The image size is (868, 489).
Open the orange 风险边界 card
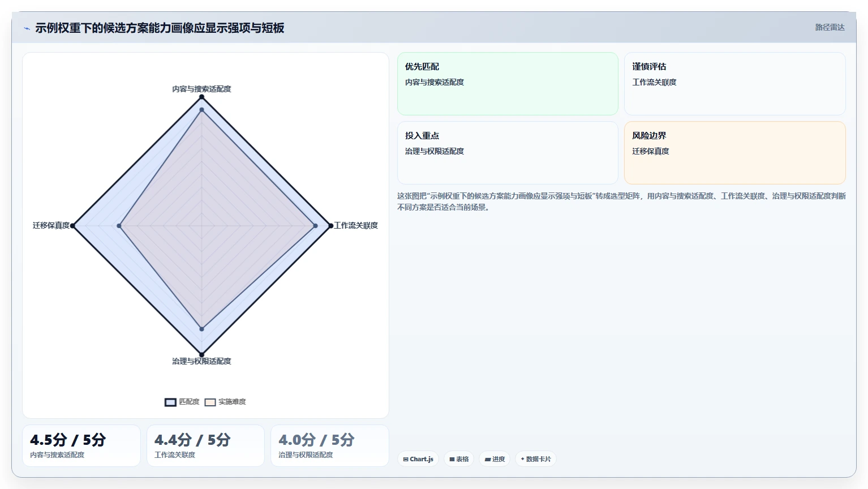[735, 153]
